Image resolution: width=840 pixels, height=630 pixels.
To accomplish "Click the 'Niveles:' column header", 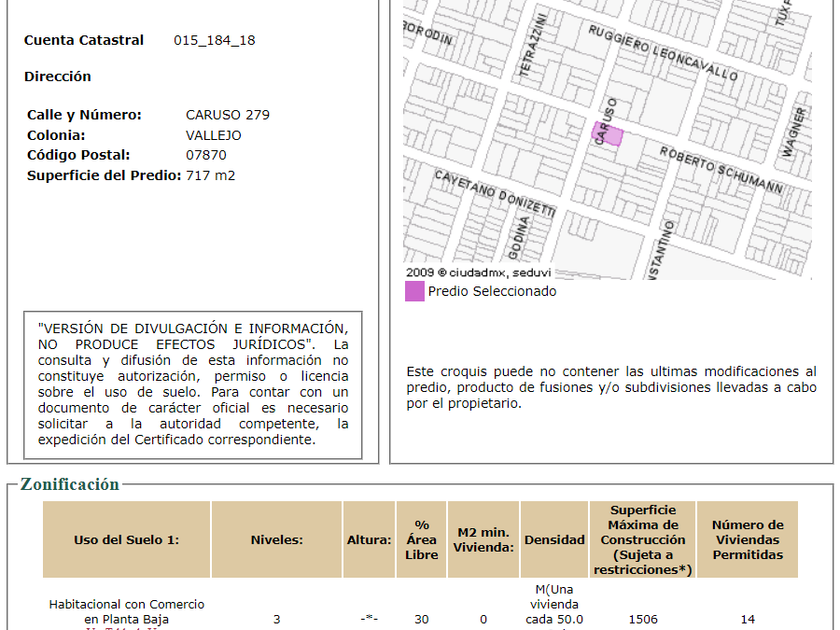I will (276, 539).
